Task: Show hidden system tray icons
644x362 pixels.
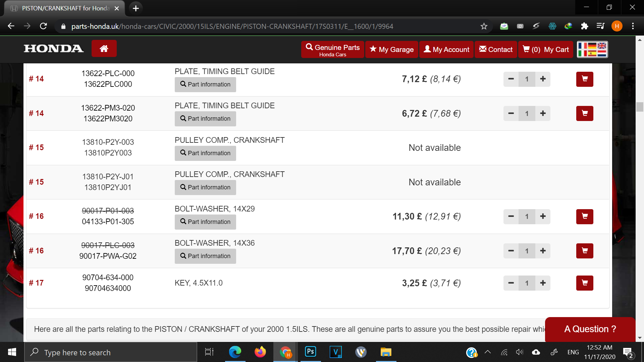Action: click(x=488, y=352)
